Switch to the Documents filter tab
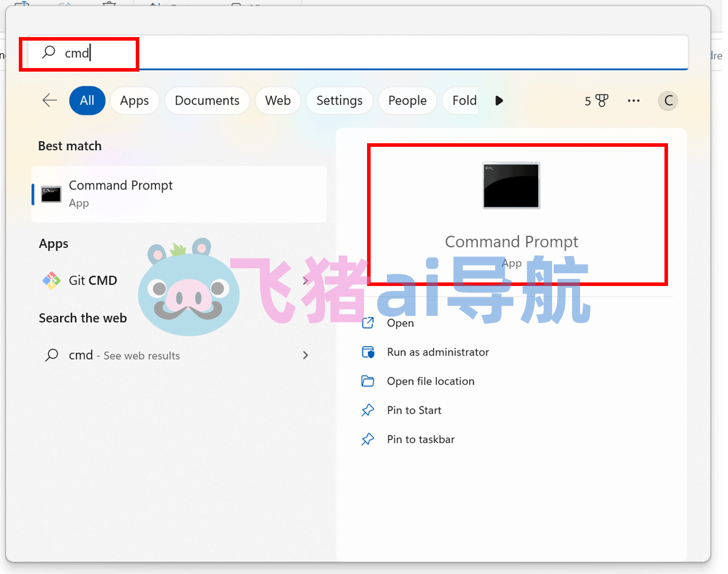 point(207,101)
